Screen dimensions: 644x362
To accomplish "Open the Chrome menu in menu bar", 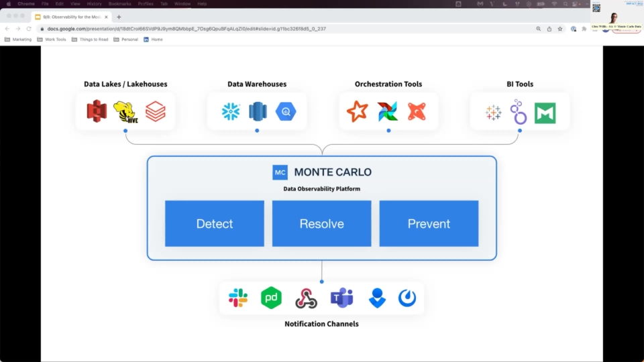I will point(26,4).
